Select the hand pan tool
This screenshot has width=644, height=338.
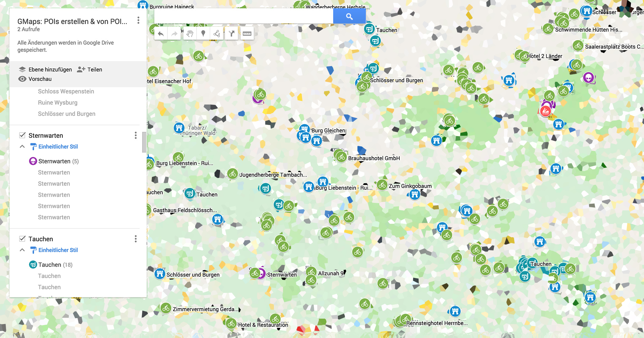[190, 34]
